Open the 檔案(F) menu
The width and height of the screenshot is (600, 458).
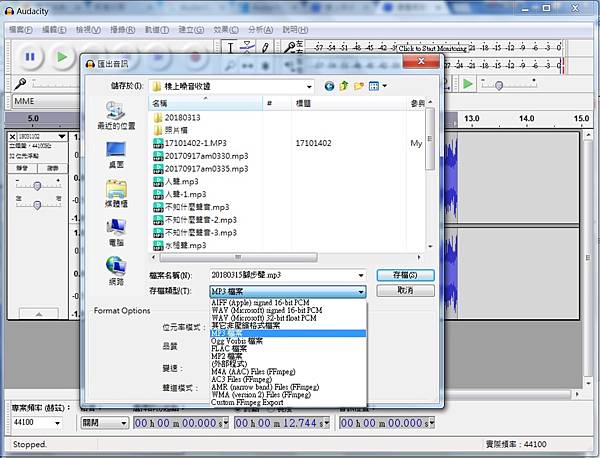tap(21, 30)
